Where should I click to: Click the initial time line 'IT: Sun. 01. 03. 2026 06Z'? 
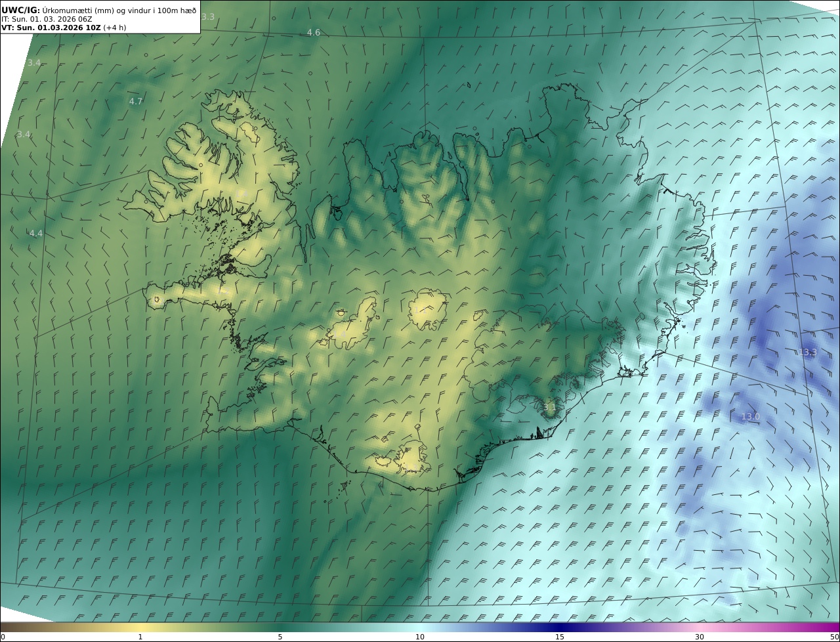pyautogui.click(x=47, y=19)
